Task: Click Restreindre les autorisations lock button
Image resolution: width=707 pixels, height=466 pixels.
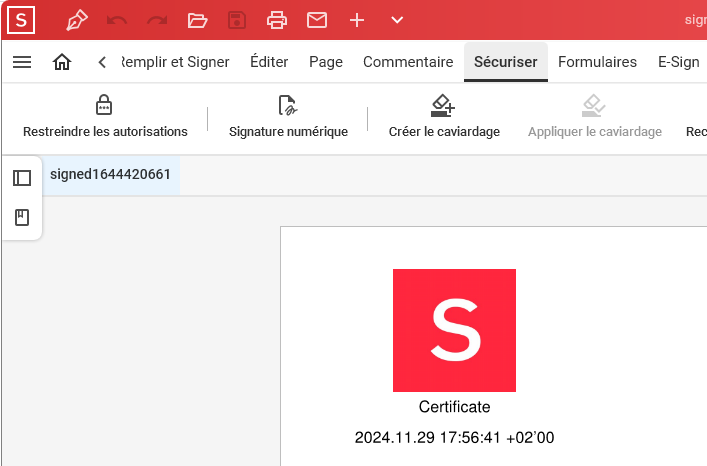Action: (105, 116)
